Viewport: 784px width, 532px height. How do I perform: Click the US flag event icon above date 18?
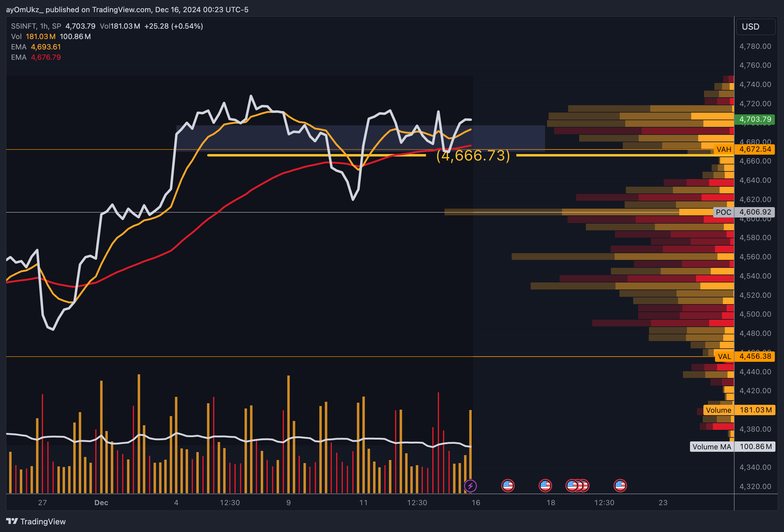pyautogui.click(x=545, y=486)
